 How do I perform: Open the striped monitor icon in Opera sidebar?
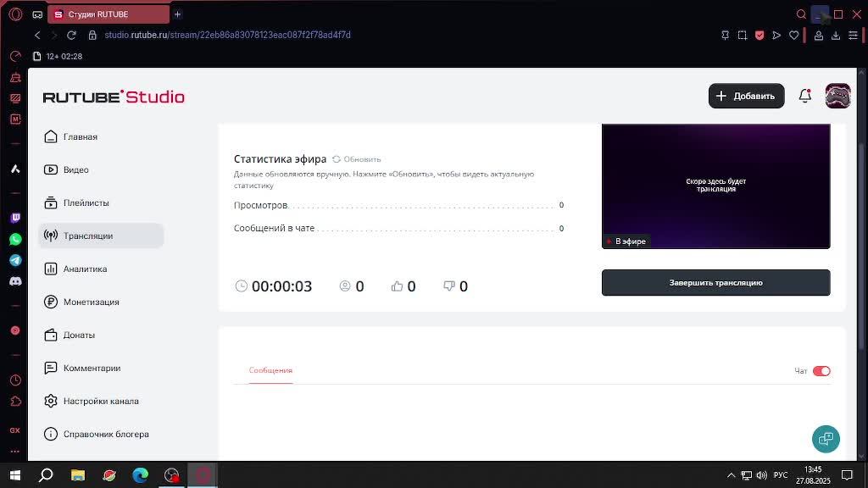[x=15, y=98]
